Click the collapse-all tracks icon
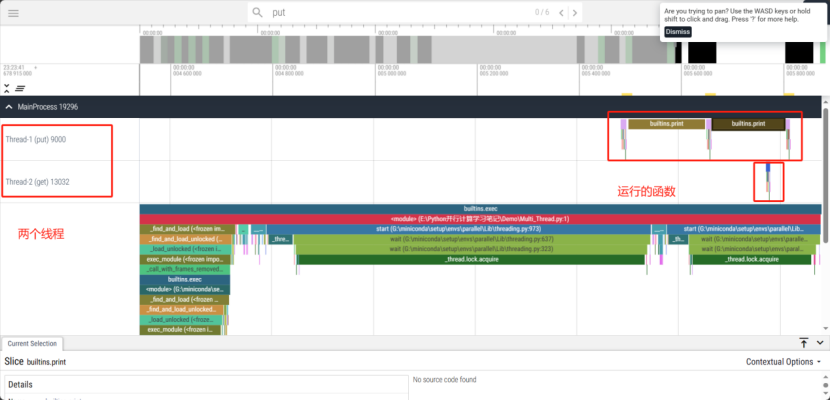 pos(7,88)
